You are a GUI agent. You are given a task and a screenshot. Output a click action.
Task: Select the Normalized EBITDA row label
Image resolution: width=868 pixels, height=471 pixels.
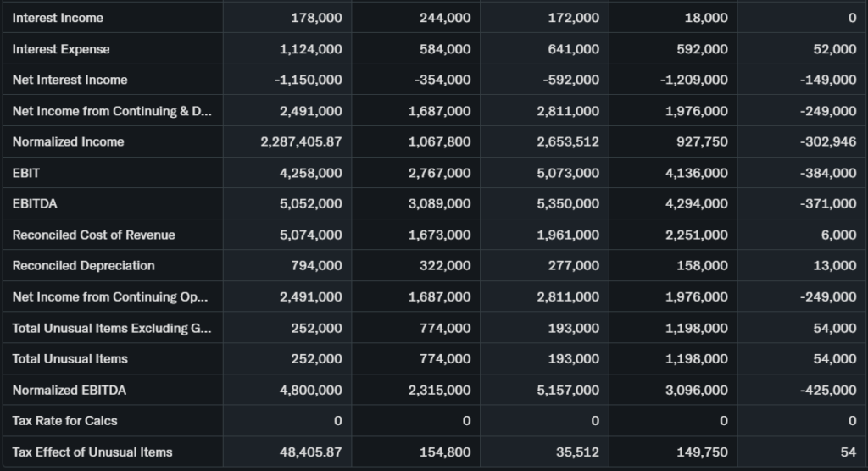pyautogui.click(x=69, y=390)
